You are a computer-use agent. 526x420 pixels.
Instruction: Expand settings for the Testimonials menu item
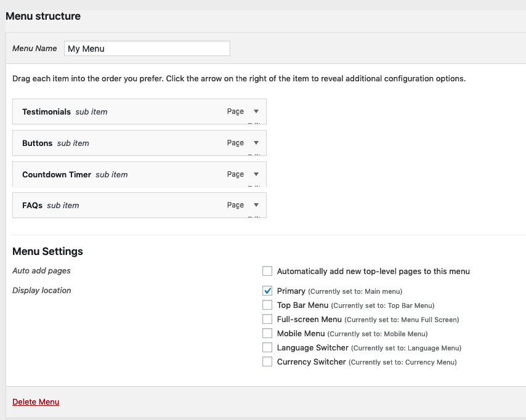click(256, 111)
